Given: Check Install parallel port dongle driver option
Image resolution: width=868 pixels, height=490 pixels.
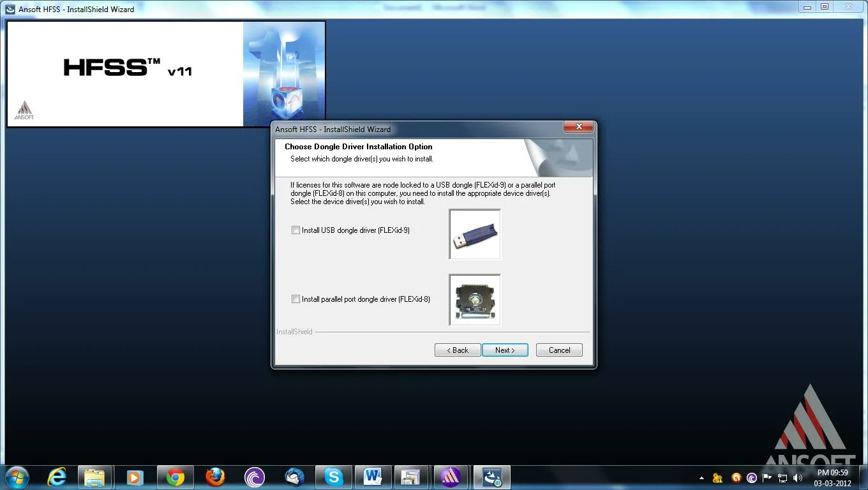Looking at the screenshot, I should tap(296, 299).
